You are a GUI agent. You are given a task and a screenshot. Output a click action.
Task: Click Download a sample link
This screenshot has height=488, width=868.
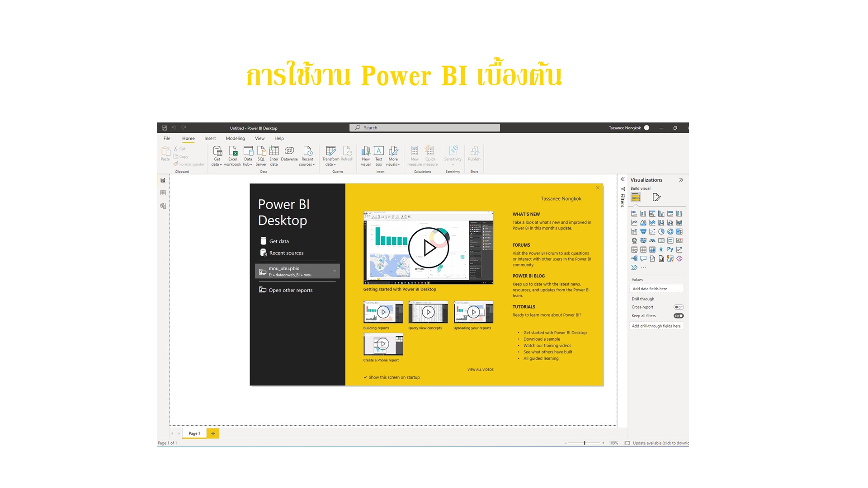pos(542,339)
